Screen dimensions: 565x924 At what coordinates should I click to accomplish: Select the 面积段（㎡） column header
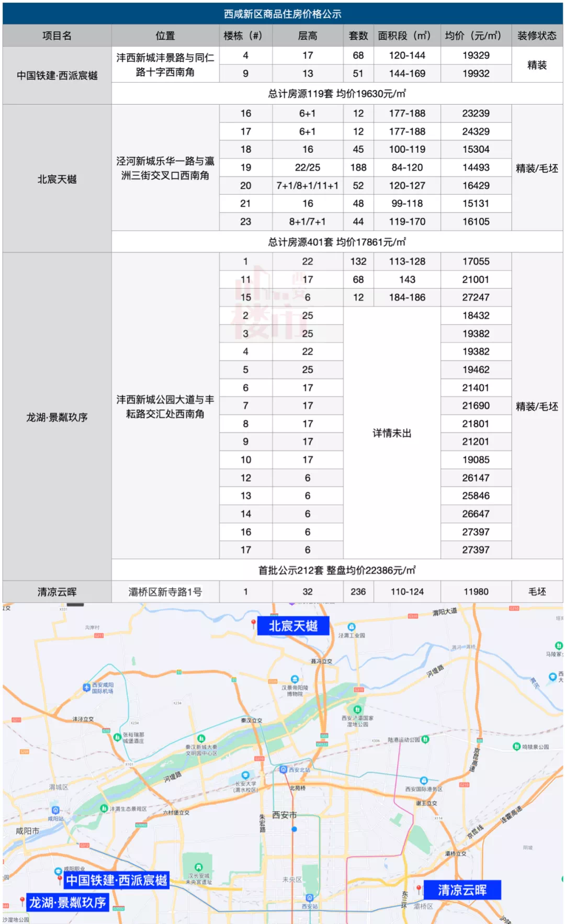coord(407,36)
